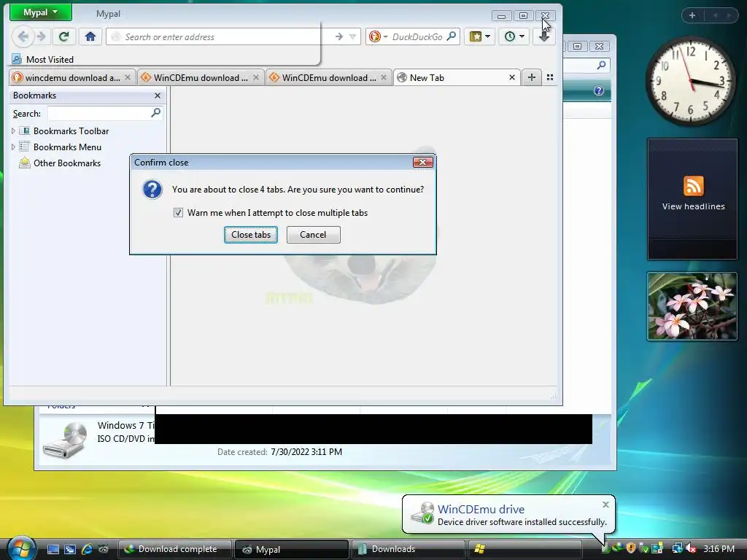Click the browser Forward arrow button
This screenshot has height=560, width=747.
(x=42, y=36)
